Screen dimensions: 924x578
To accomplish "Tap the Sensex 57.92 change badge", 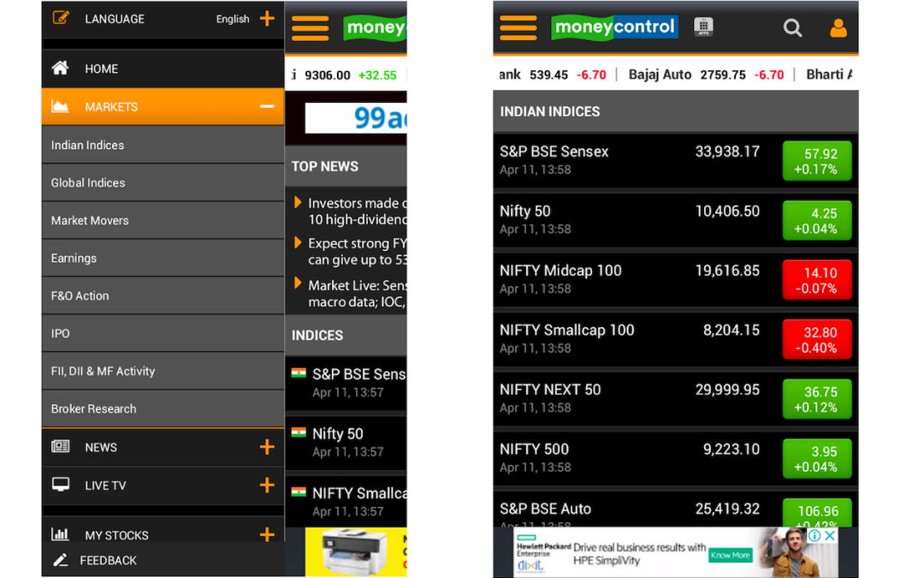I will [817, 161].
